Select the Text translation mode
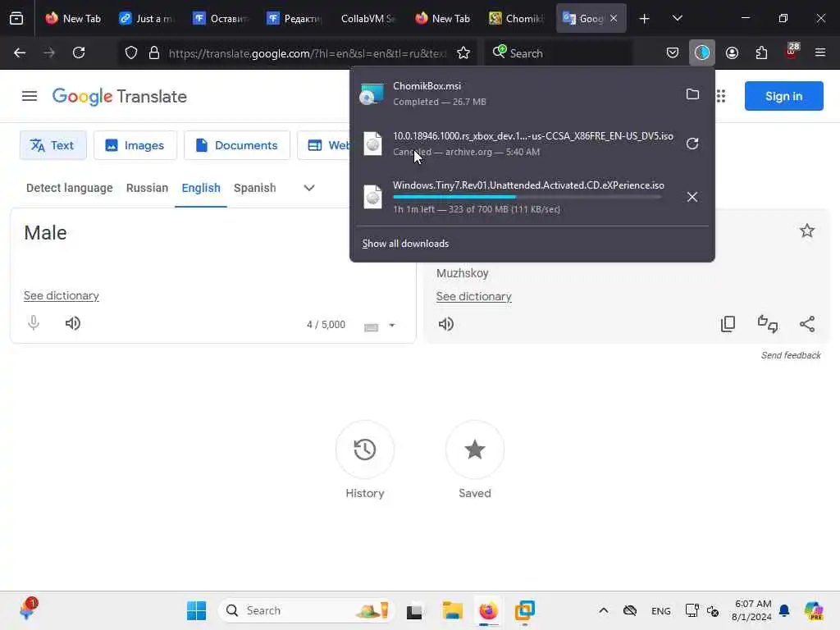The image size is (840, 630). (x=52, y=145)
